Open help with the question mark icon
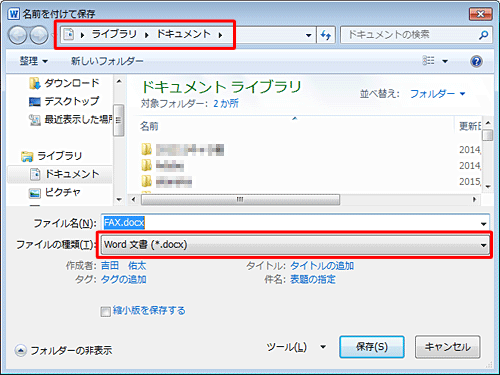 click(x=476, y=61)
